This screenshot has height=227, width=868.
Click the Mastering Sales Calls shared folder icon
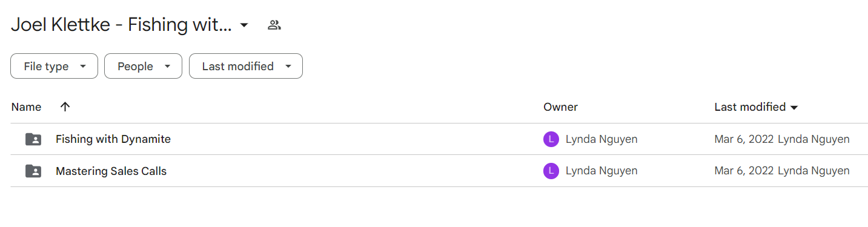pos(33,171)
